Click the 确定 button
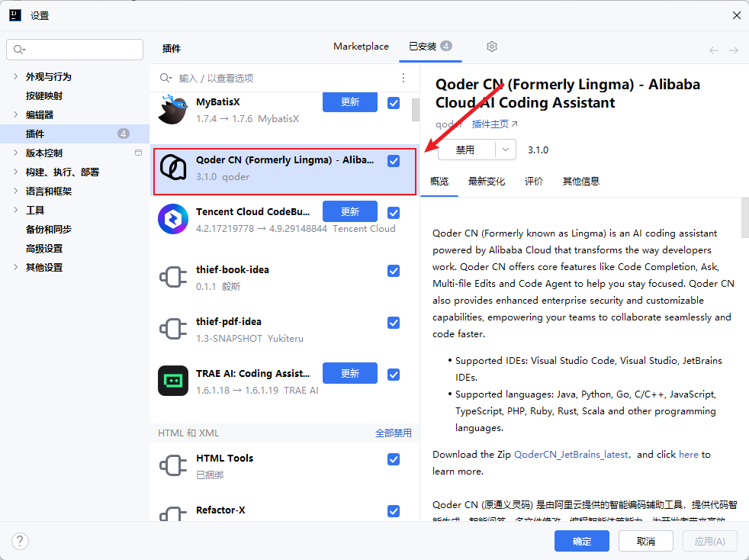 [x=582, y=541]
